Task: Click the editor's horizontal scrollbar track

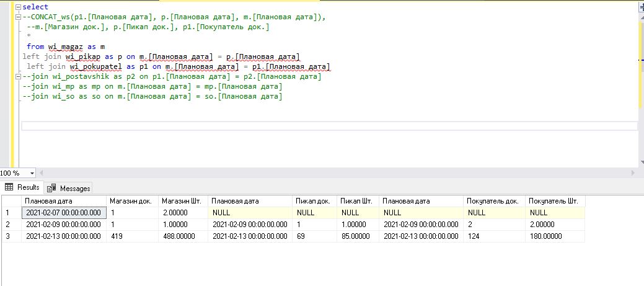Action: 335,173
